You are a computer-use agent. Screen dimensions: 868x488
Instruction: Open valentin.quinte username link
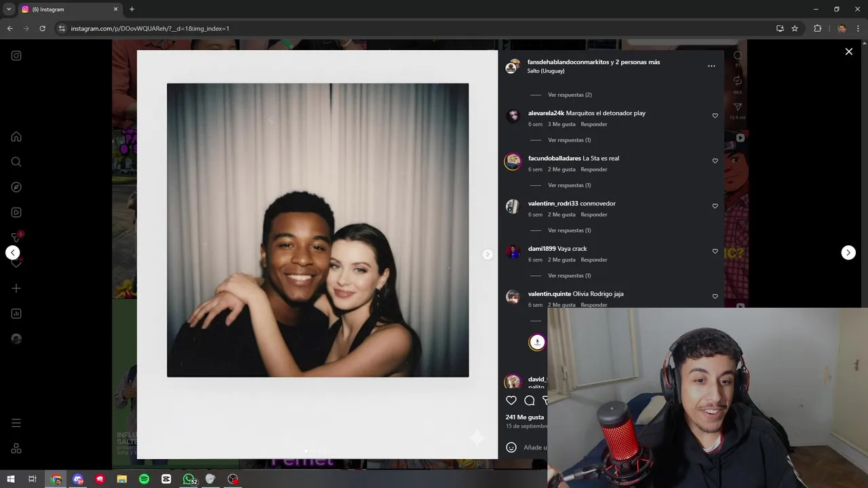click(x=549, y=294)
